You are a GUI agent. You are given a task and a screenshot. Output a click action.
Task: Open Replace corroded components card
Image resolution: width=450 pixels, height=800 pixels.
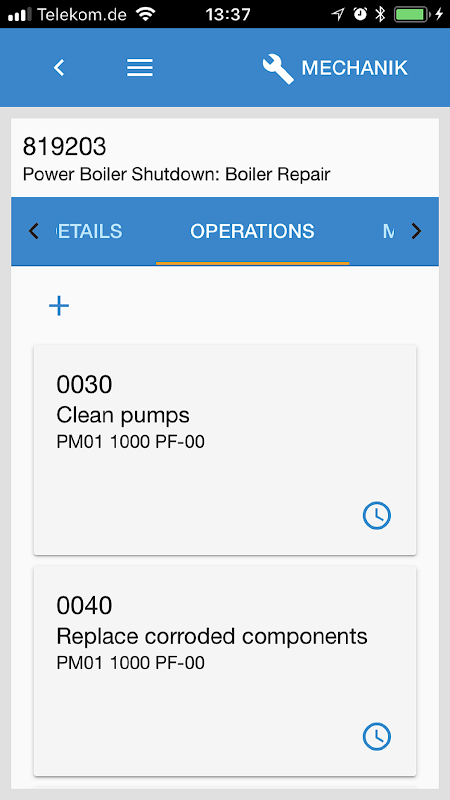click(225, 671)
